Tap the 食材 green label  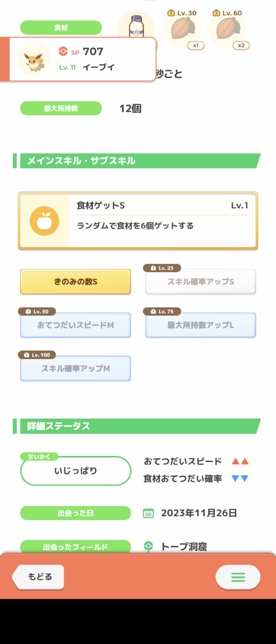tap(61, 28)
